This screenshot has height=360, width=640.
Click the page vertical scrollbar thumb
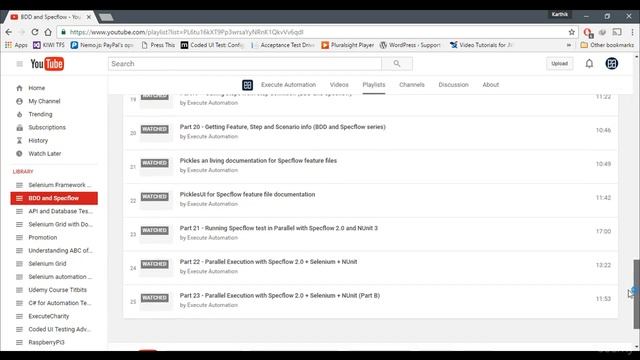pyautogui.click(x=636, y=294)
